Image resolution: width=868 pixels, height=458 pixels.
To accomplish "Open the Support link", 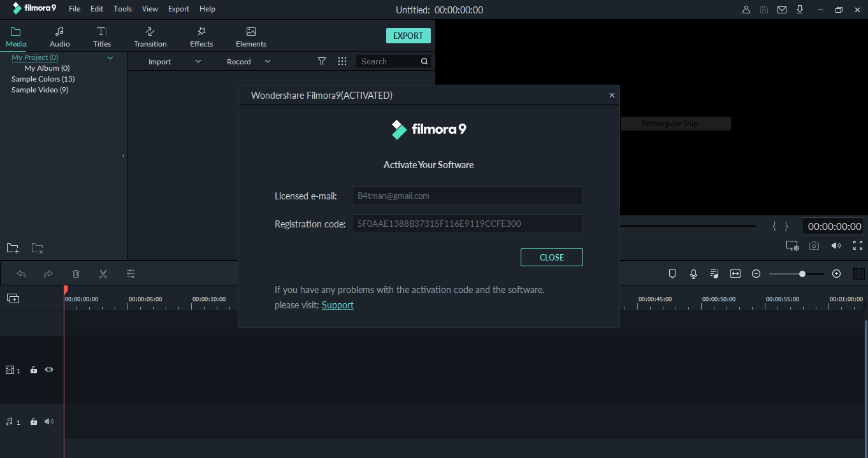I will 338,305.
